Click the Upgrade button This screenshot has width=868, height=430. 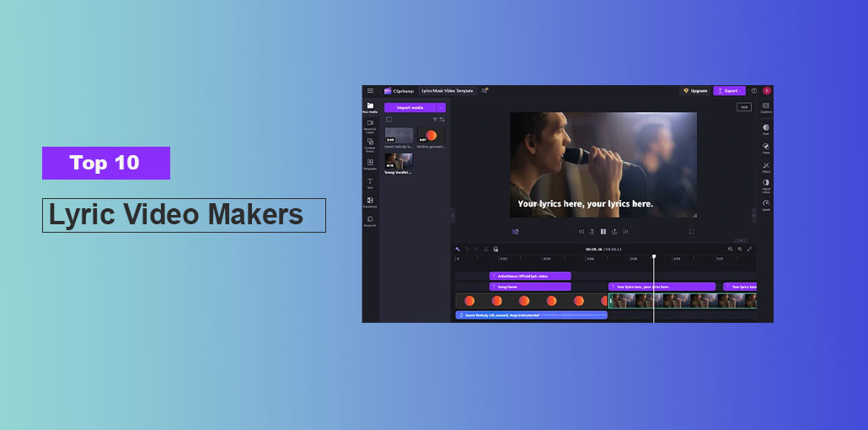[x=695, y=91]
